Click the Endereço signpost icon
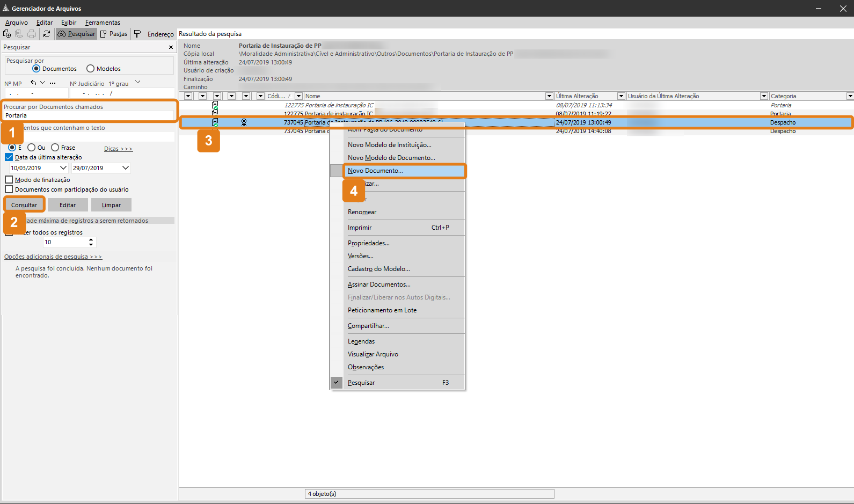 (x=137, y=34)
